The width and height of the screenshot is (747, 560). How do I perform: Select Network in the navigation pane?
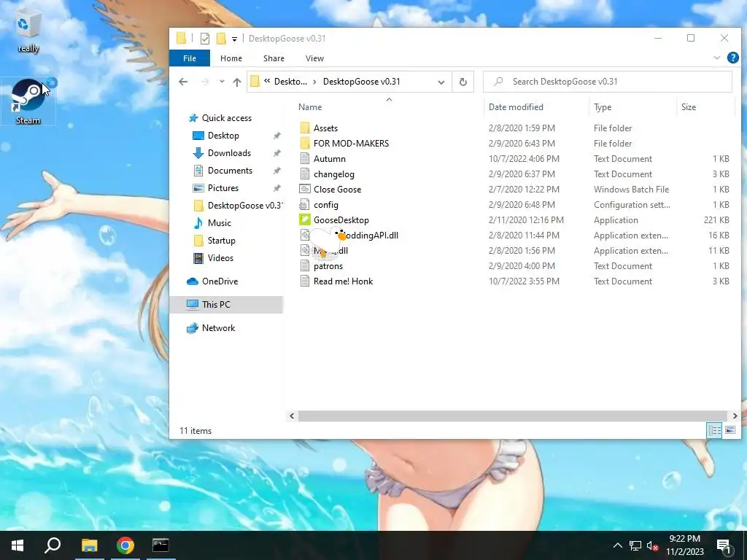(x=218, y=328)
